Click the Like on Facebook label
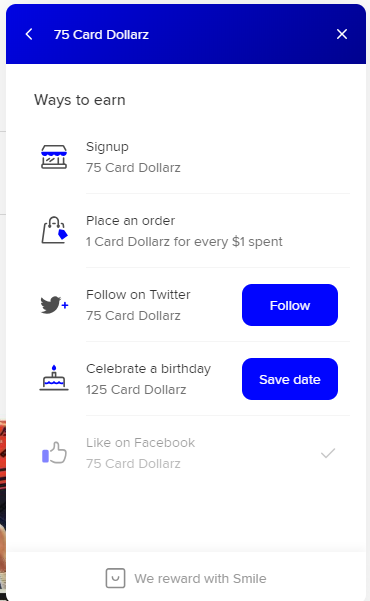Image resolution: width=370 pixels, height=601 pixels. (140, 443)
